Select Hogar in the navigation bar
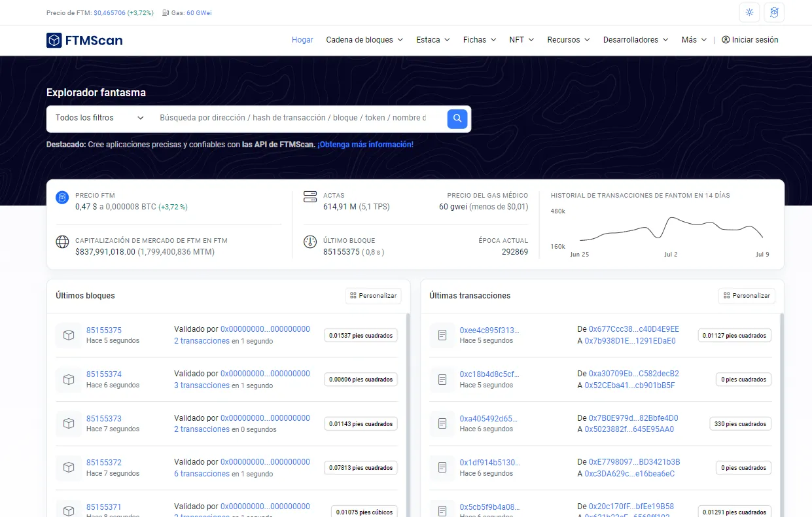Viewport: 812px width, 517px height. click(x=302, y=40)
